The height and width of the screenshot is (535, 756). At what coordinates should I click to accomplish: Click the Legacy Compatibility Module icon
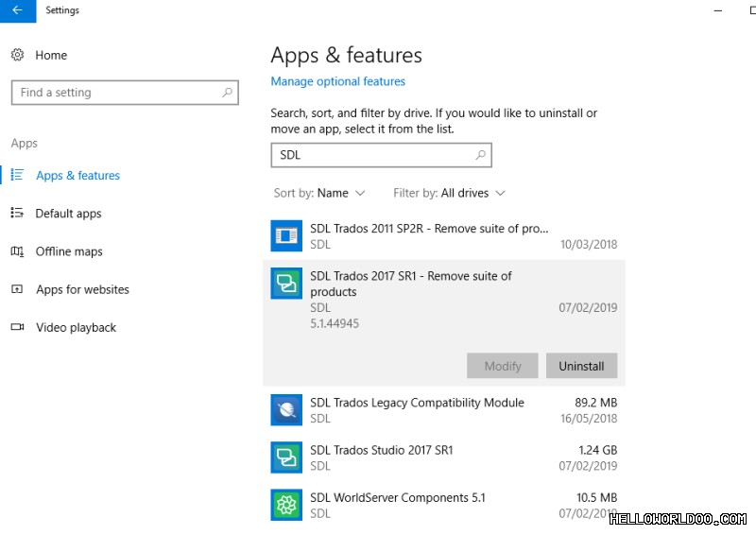tap(286, 410)
